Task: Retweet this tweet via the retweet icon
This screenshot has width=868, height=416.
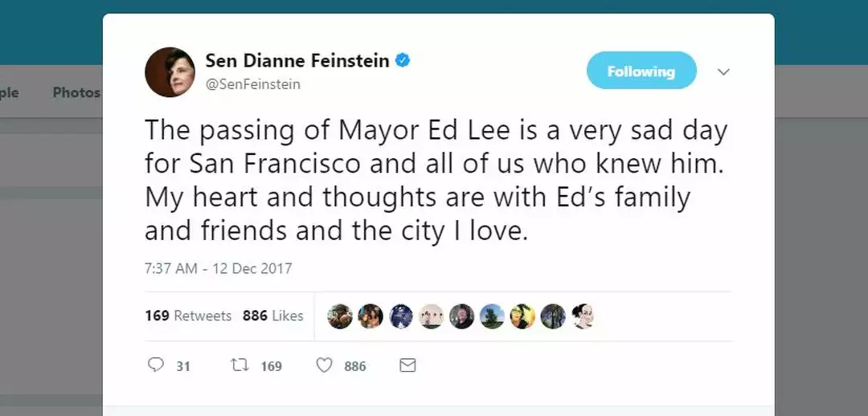Action: pyautogui.click(x=240, y=365)
